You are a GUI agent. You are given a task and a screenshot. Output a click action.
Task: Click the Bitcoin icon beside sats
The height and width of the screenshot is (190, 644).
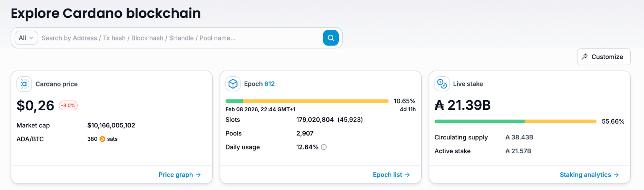pos(102,139)
